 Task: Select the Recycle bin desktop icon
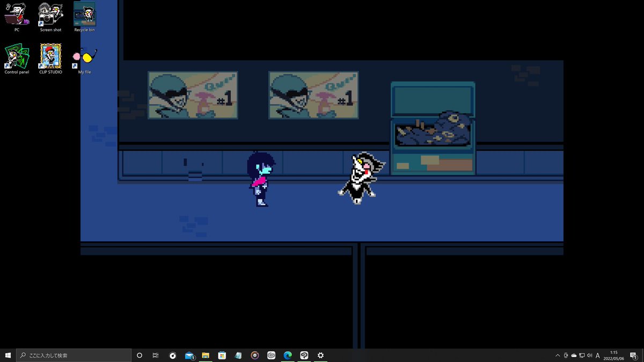pyautogui.click(x=84, y=17)
